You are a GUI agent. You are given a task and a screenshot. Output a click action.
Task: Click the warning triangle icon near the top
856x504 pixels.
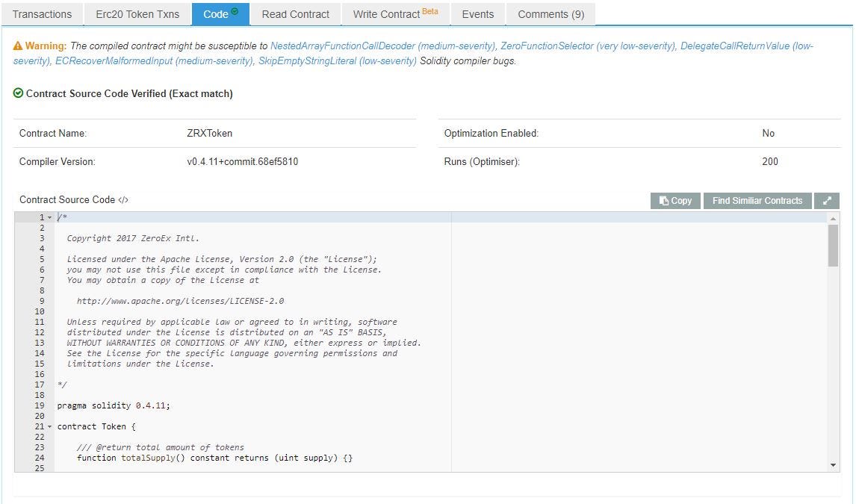tap(18, 45)
